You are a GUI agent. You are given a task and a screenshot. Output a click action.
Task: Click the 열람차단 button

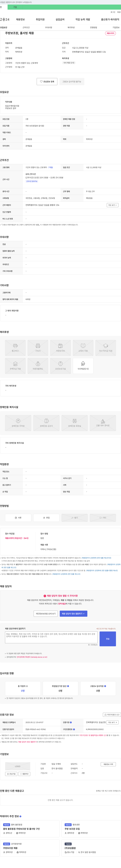24,774
